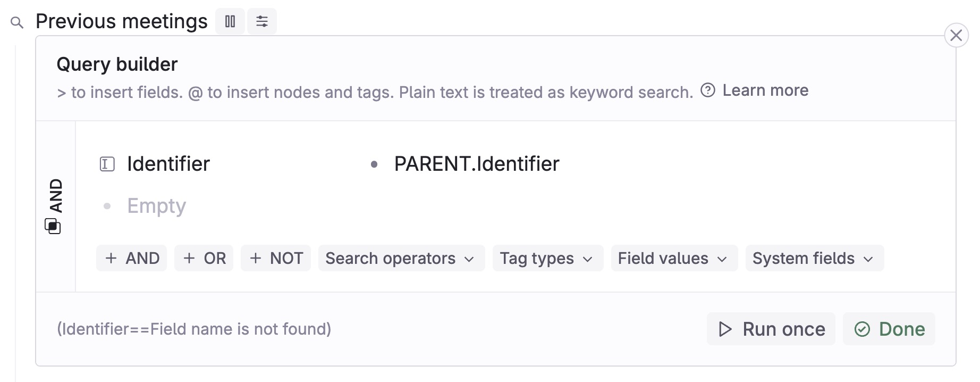Click the Run once button
This screenshot has width=980, height=382.
(771, 329)
